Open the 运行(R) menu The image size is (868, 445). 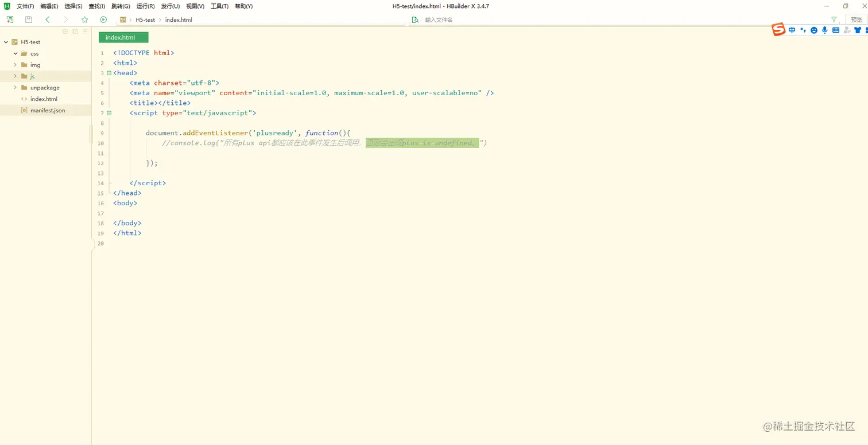pos(146,6)
